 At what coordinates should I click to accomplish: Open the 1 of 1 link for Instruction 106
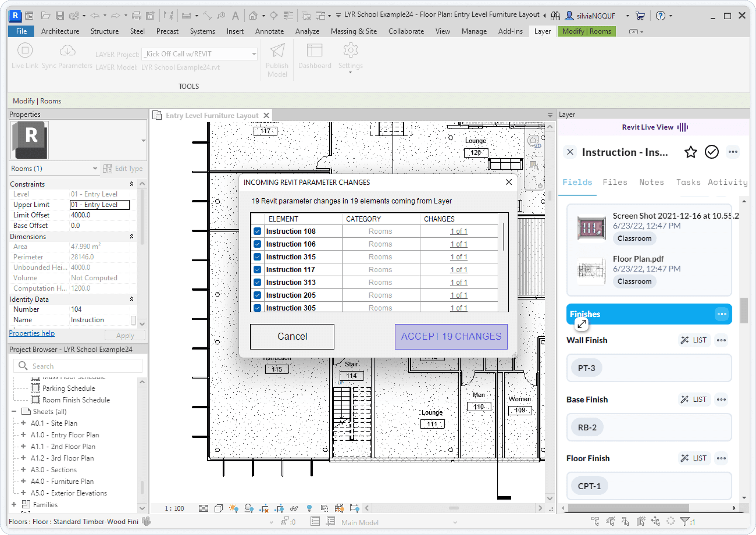tap(458, 244)
